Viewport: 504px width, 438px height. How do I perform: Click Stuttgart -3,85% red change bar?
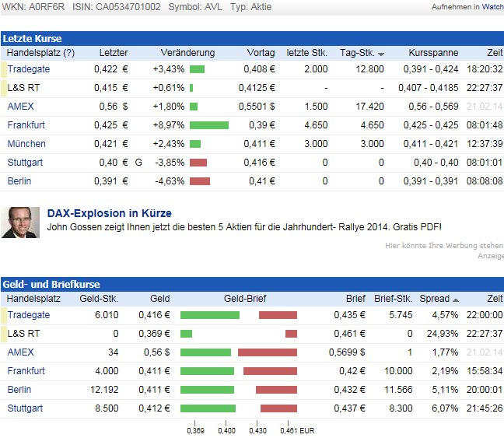click(x=198, y=163)
